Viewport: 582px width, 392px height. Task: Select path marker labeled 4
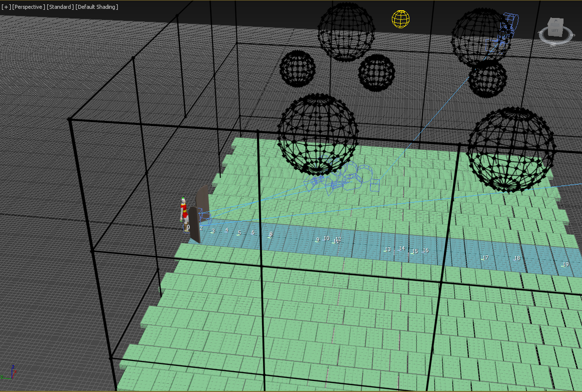tap(227, 230)
